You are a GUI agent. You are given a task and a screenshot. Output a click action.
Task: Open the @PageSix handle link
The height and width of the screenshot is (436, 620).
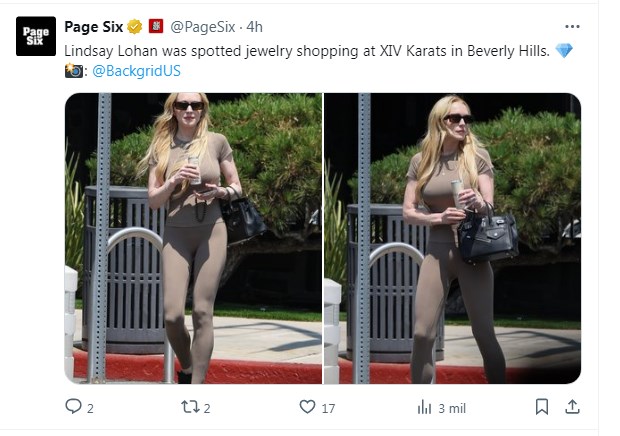tap(203, 27)
